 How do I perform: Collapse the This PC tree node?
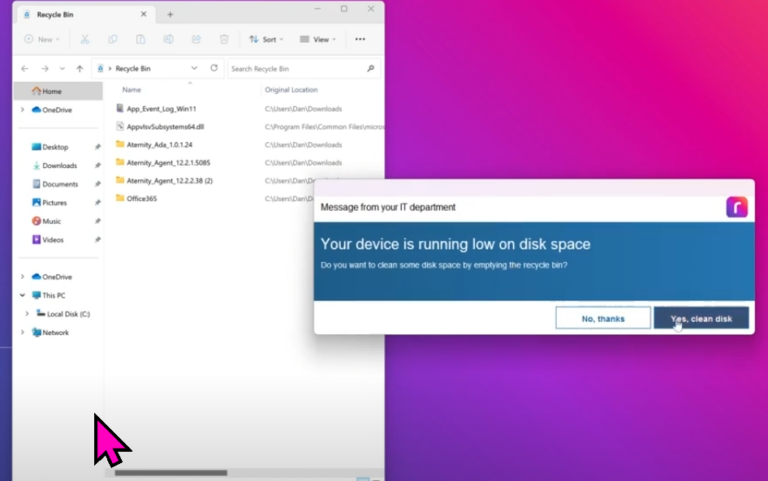(x=22, y=295)
